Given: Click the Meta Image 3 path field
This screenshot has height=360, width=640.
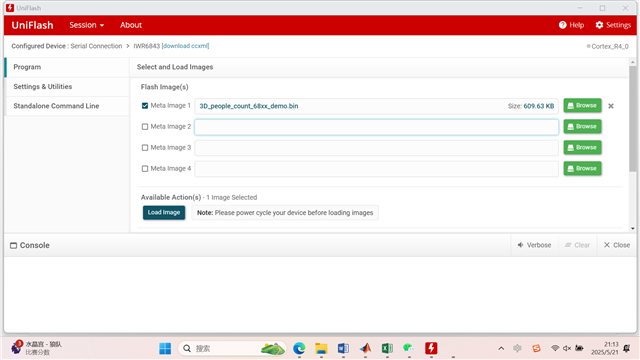Looking at the screenshot, I should [376, 148].
